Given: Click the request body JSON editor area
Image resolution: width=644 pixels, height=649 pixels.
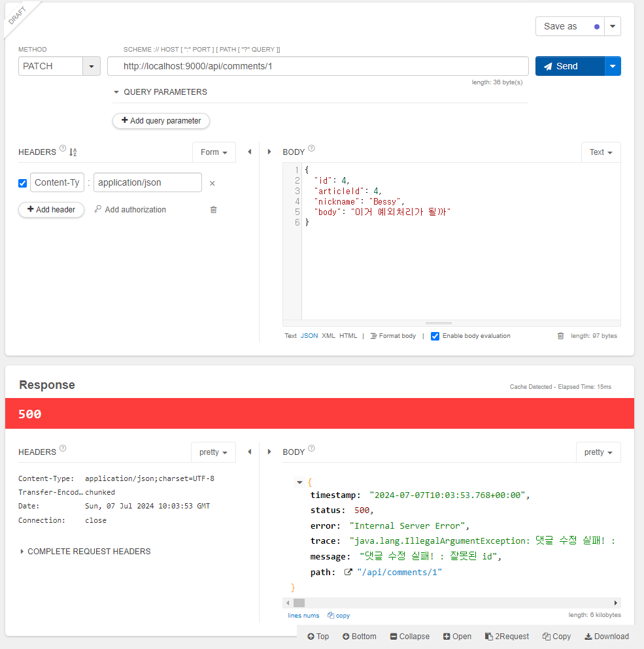Looking at the screenshot, I should coord(461,241).
